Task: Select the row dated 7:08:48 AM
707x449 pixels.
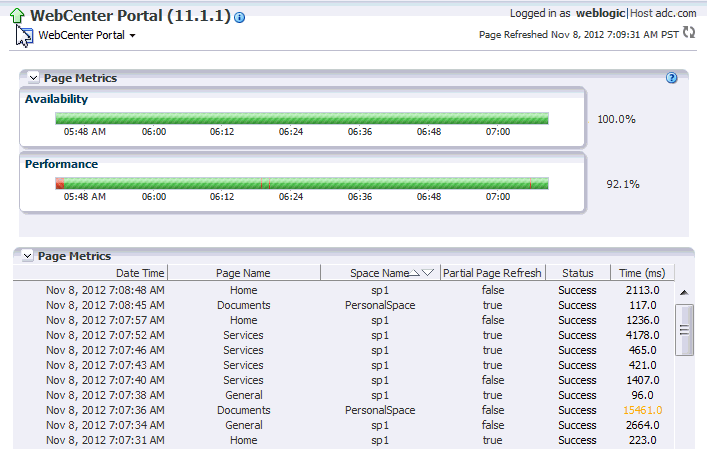Action: (344, 290)
